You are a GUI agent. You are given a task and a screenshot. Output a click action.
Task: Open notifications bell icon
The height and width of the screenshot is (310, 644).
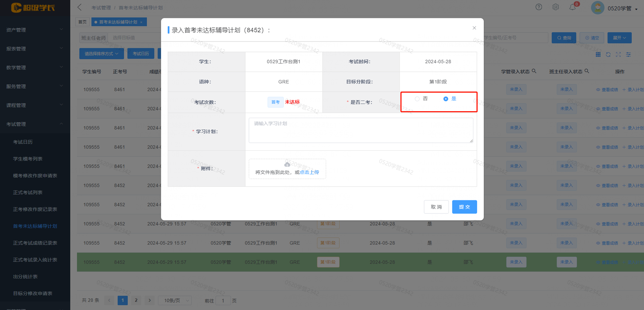pos(573,7)
